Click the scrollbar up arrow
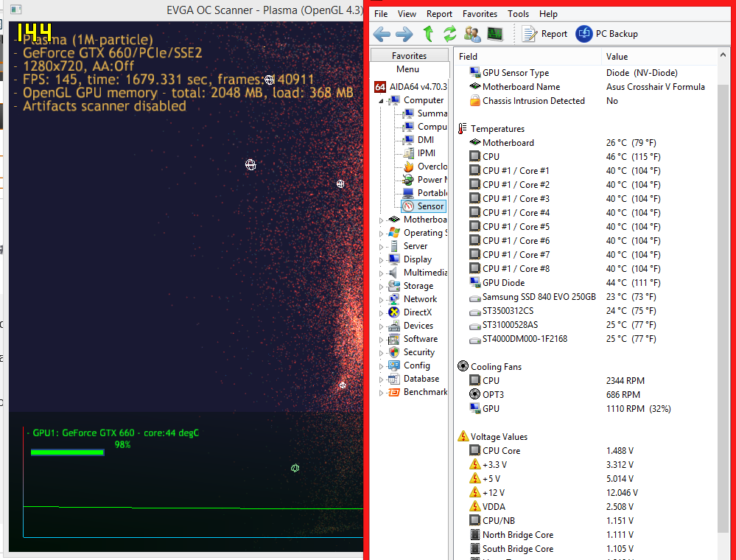The height and width of the screenshot is (560, 736). [723, 55]
